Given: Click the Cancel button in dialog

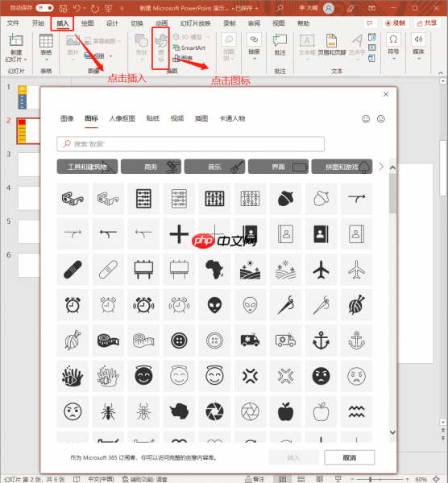Looking at the screenshot, I should click(x=350, y=458).
